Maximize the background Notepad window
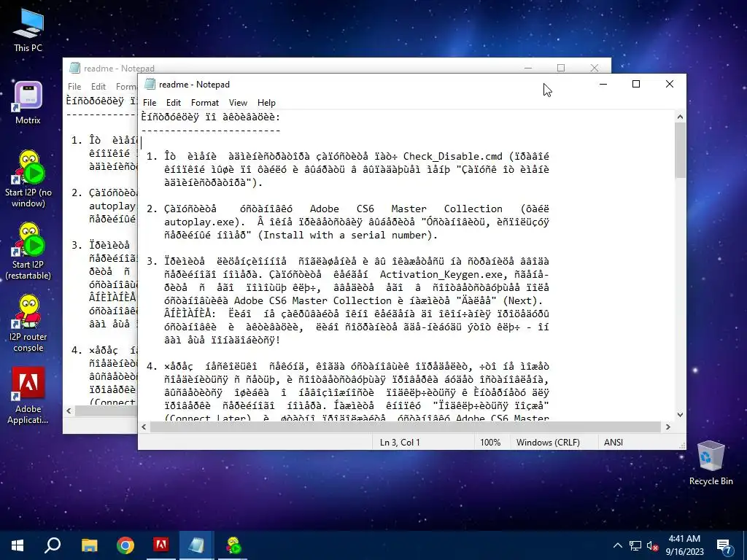 point(561,68)
